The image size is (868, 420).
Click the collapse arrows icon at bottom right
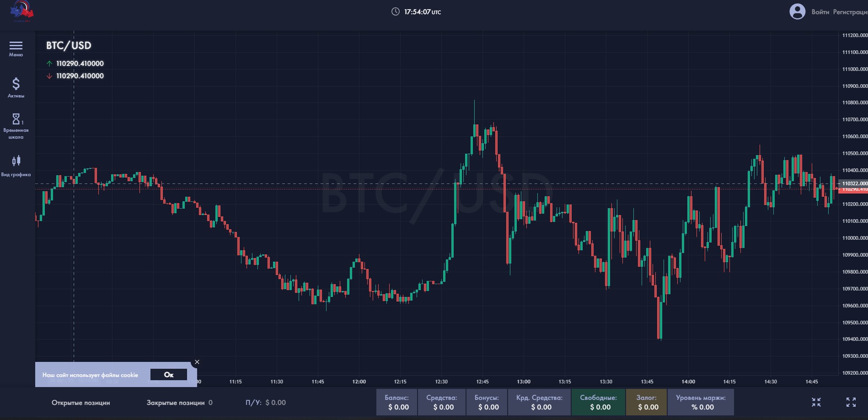pos(816,402)
